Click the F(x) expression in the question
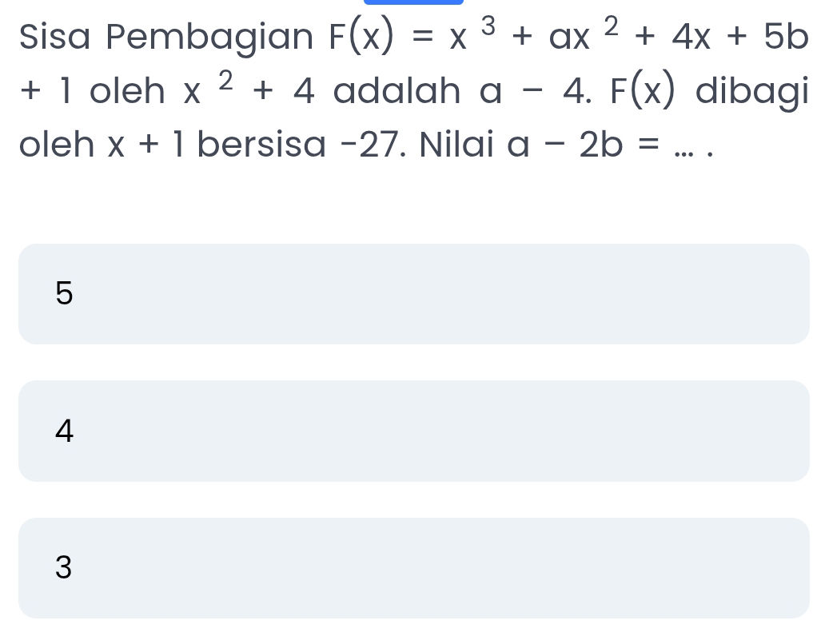The width and height of the screenshot is (817, 644). pyautogui.click(x=361, y=36)
